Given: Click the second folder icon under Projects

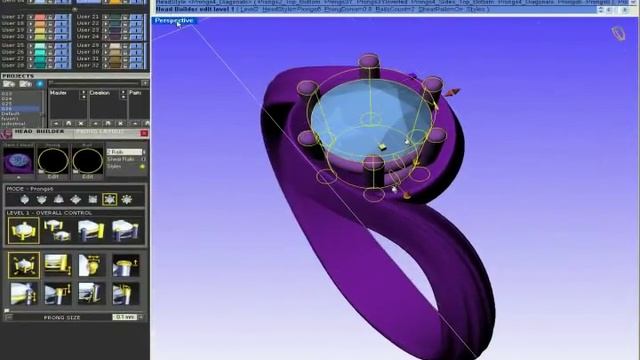Looking at the screenshot, I should pos(25,84).
